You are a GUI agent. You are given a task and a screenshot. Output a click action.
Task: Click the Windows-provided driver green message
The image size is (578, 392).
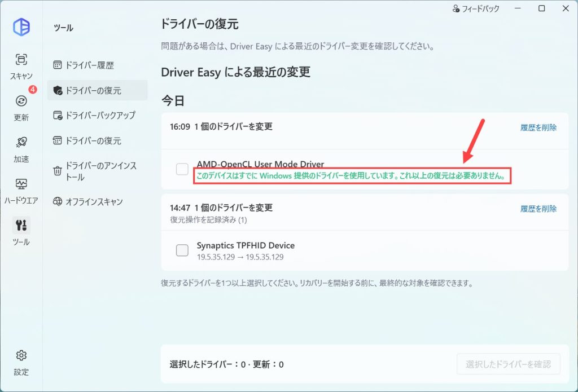351,176
